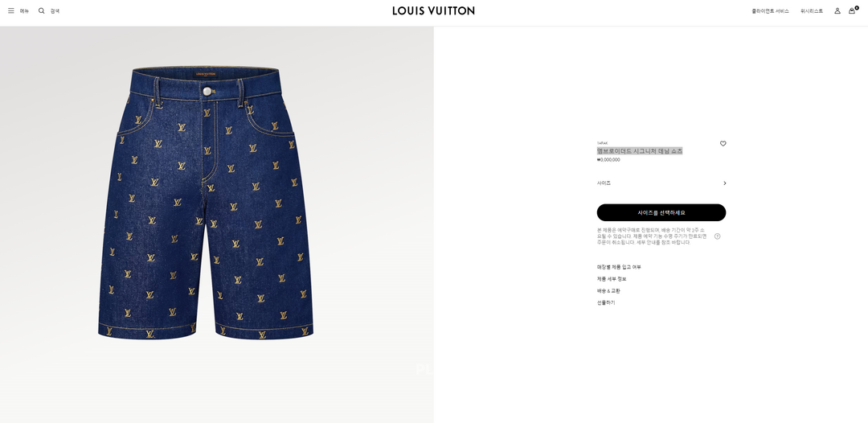This screenshot has height=423, width=868.
Task: Add product to wishlist with heart icon
Action: click(723, 143)
